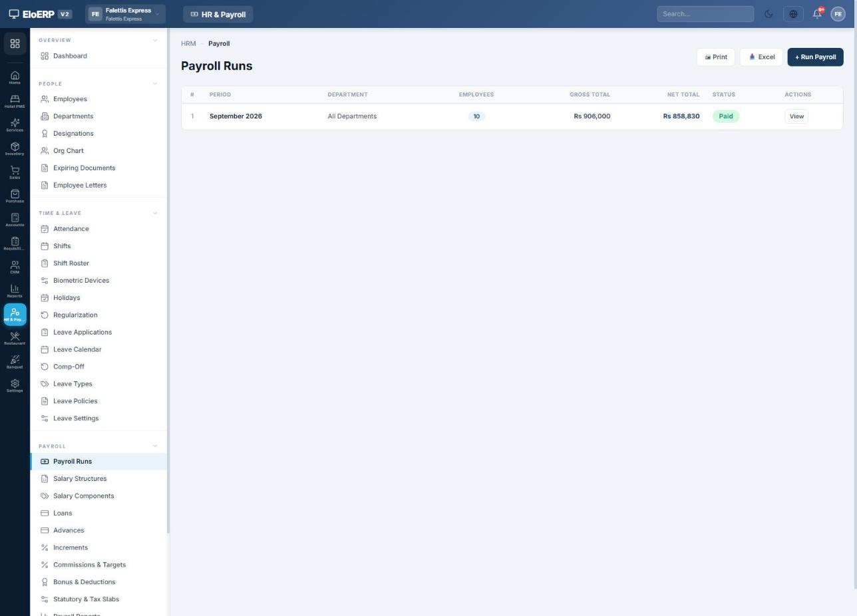This screenshot has height=616, width=857.
Task: Click the HR & Payroll module tab
Action: 218,14
